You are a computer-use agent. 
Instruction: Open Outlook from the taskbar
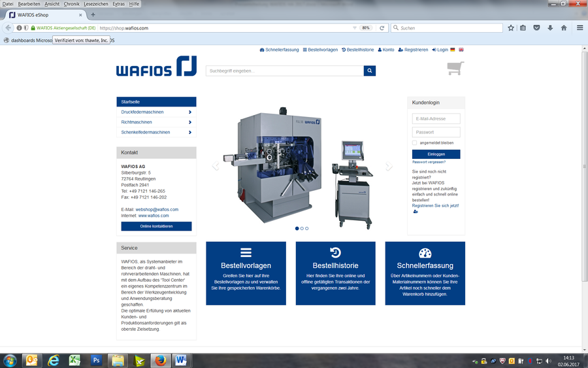[x=32, y=361]
